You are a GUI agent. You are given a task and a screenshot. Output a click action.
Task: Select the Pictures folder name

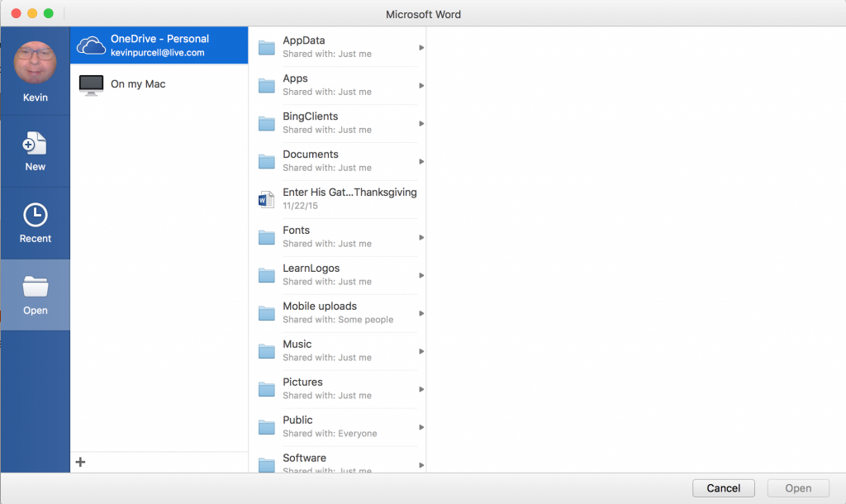point(302,382)
